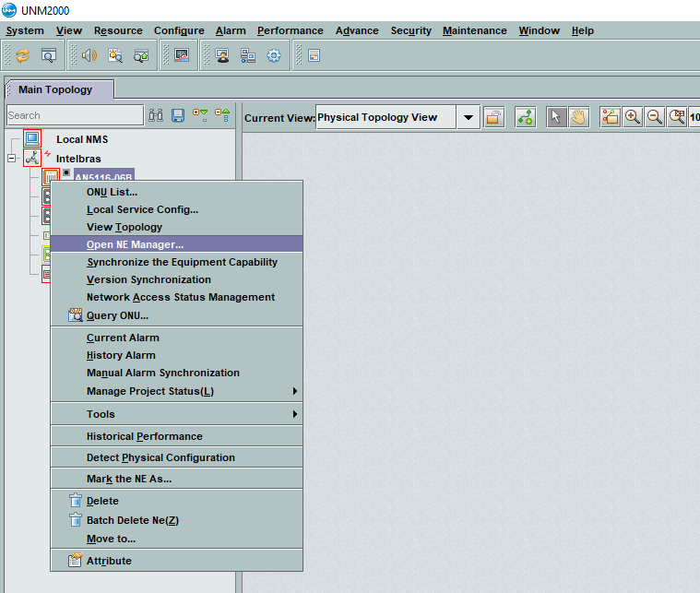Click the notepad icon beside Attribute
Image resolution: width=700 pixels, height=593 pixels.
coord(76,560)
